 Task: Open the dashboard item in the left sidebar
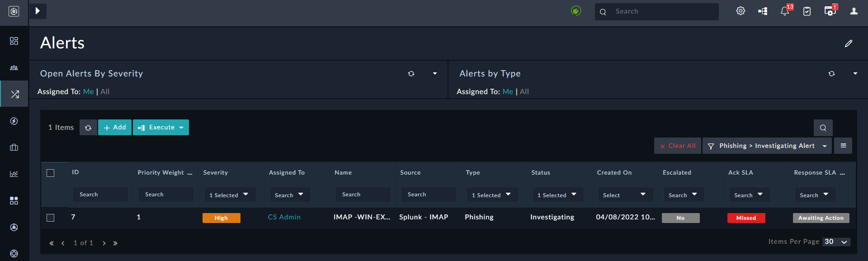click(14, 41)
